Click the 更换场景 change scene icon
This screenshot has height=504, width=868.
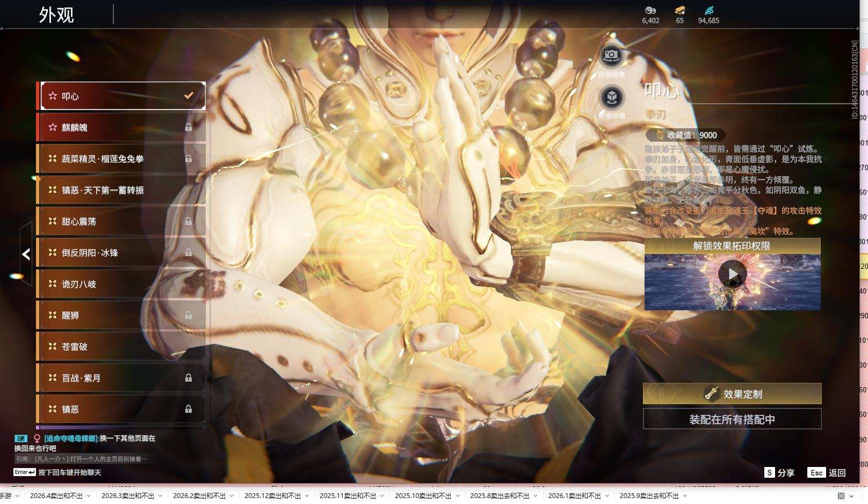click(611, 98)
